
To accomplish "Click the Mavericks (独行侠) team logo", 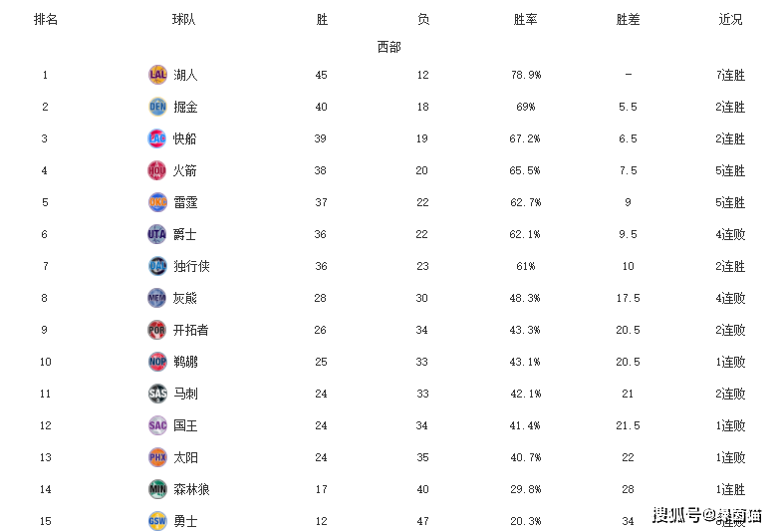I will coord(157,266).
